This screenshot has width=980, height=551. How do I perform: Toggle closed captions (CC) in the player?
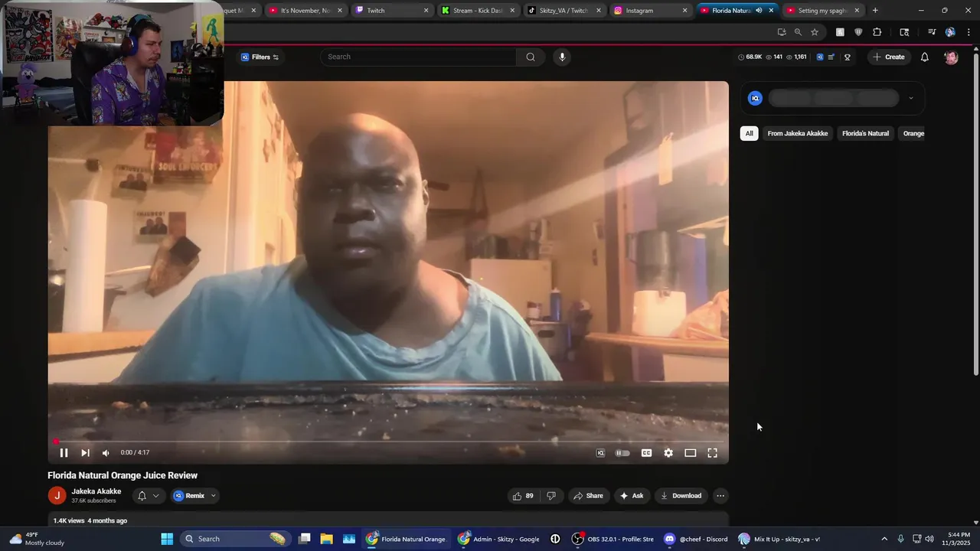point(646,453)
